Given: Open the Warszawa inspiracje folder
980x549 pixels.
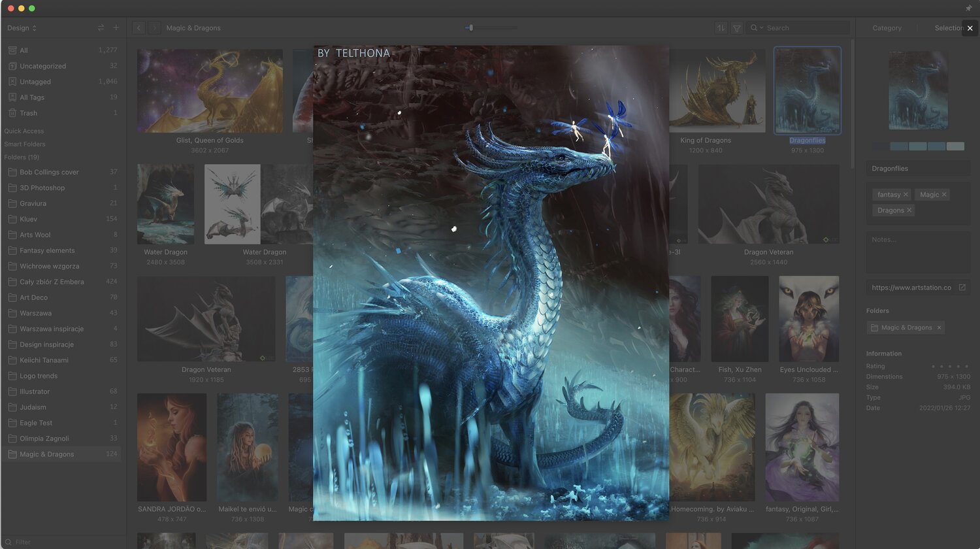Looking at the screenshot, I should click(61, 329).
